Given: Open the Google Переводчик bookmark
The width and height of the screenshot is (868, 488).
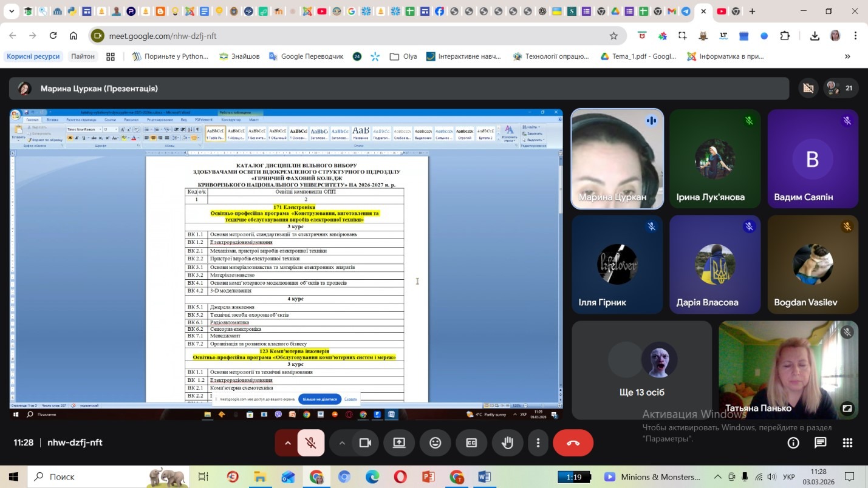Looking at the screenshot, I should pyautogui.click(x=306, y=56).
